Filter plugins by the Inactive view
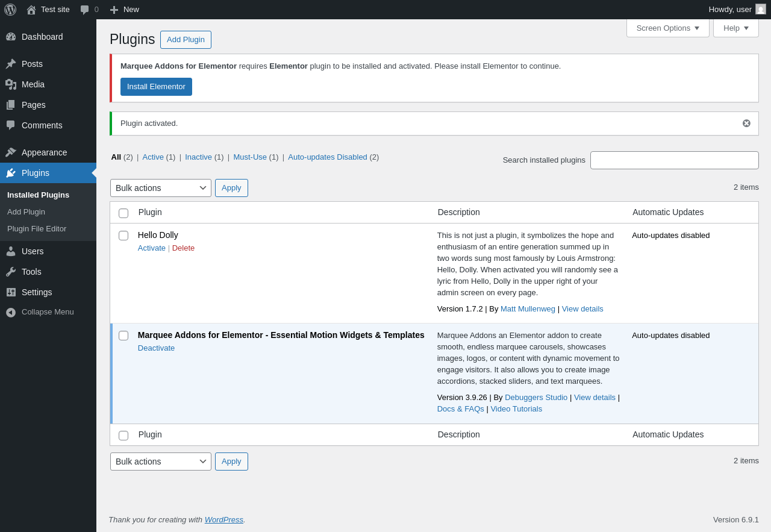Viewport: 771px width, 532px height. (198, 157)
